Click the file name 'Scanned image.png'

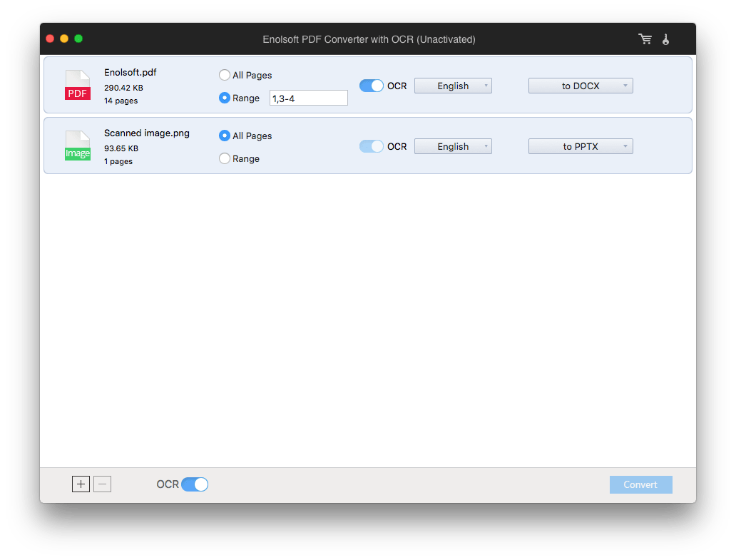(147, 133)
